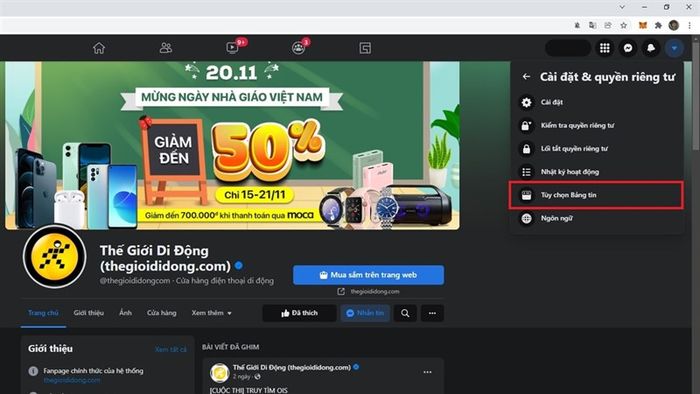Image resolution: width=700 pixels, height=394 pixels.
Task: Open the browser extensions puzzle icon
Action: [658, 25]
